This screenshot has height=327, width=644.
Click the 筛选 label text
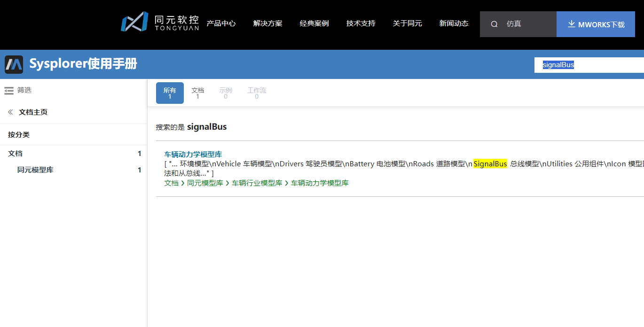click(24, 90)
